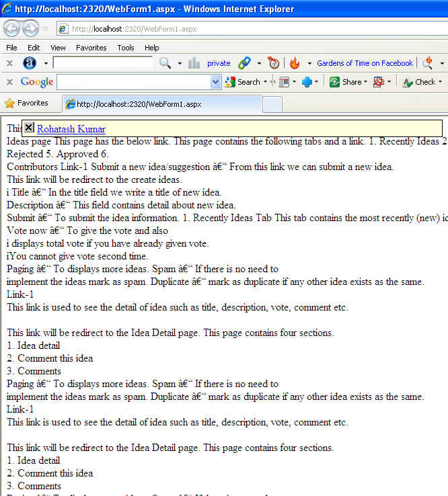The width and height of the screenshot is (448, 496).
Task: Open the Check button dropdown arrow
Action: [440, 82]
